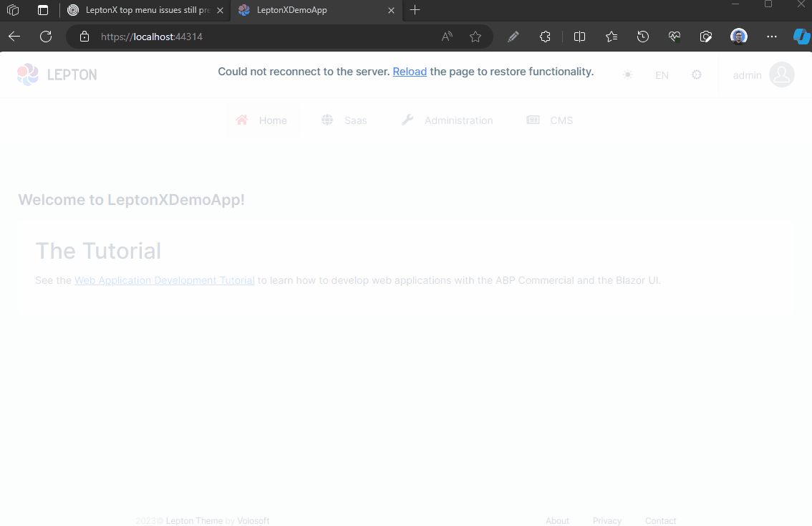
Task: Toggle the split screen icon in the toolbar
Action: point(580,37)
